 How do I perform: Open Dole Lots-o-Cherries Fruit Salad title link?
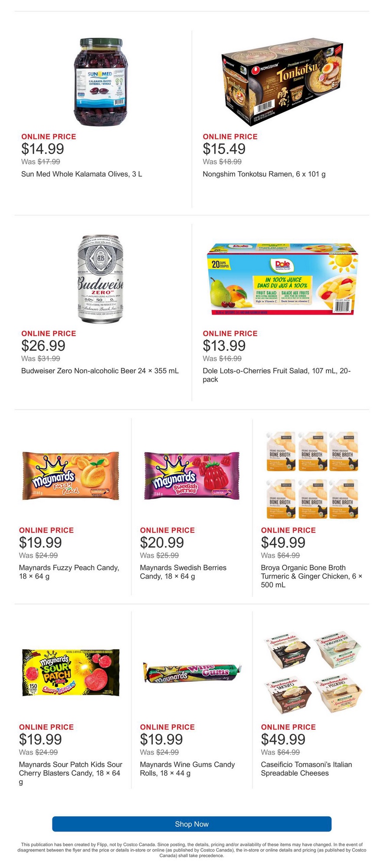(x=276, y=375)
